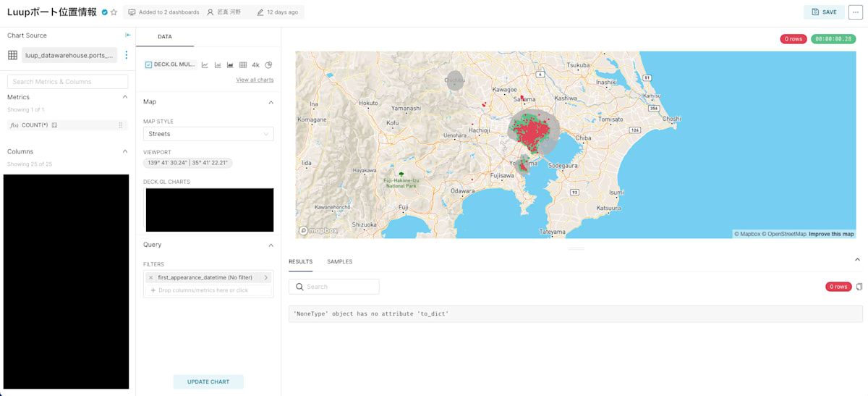Select the 4k big number visualization icon

coord(255,65)
